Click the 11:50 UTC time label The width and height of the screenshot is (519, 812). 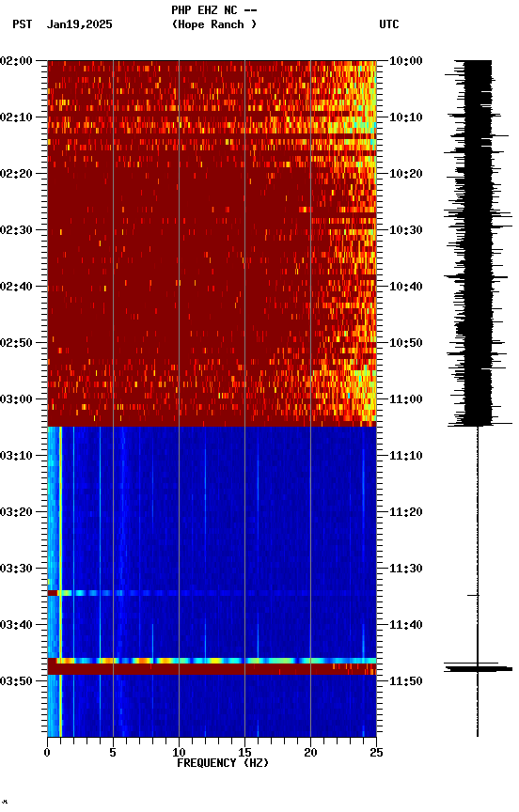pyautogui.click(x=406, y=681)
